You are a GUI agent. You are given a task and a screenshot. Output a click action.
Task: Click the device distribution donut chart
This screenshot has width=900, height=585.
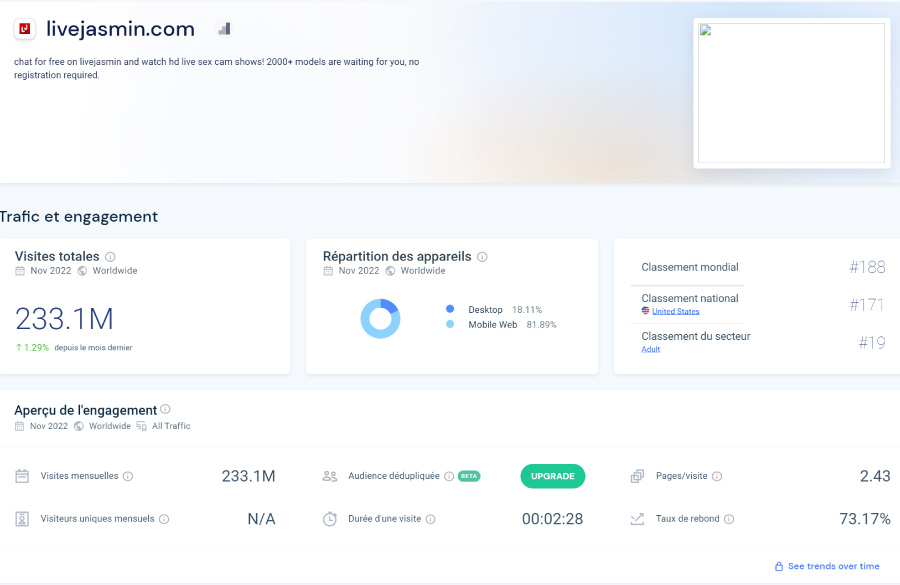click(380, 319)
